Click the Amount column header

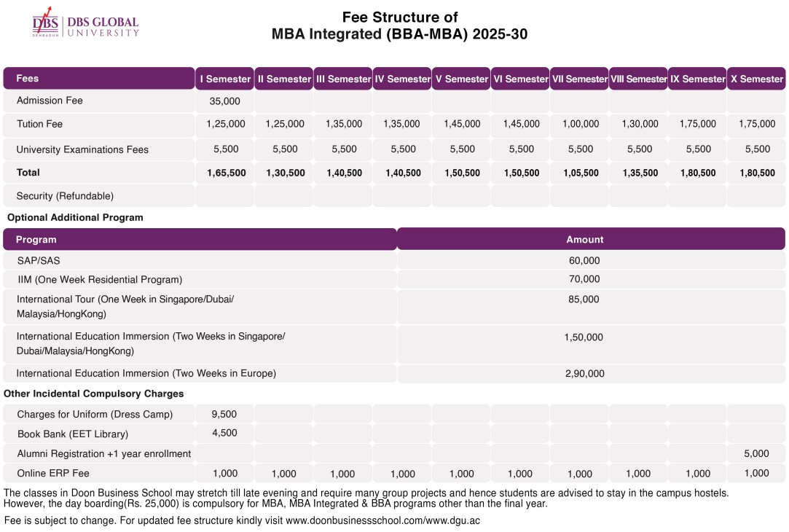tap(585, 239)
